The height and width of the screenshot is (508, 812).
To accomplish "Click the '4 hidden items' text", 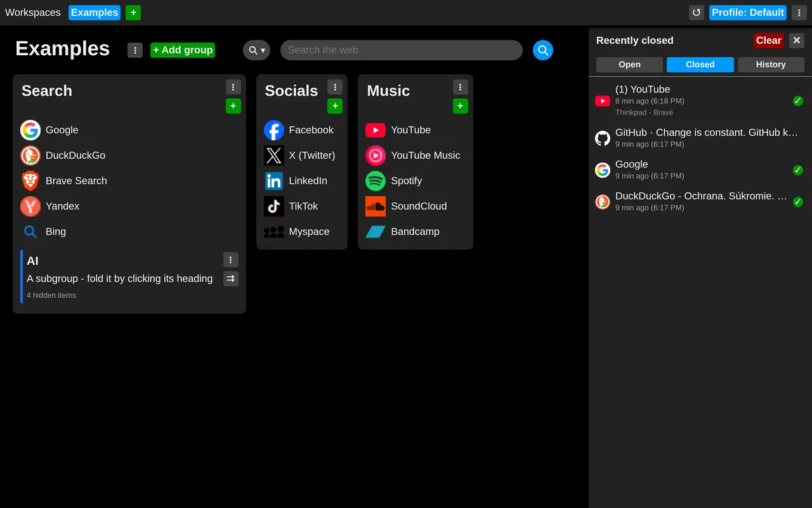I will pos(51,295).
